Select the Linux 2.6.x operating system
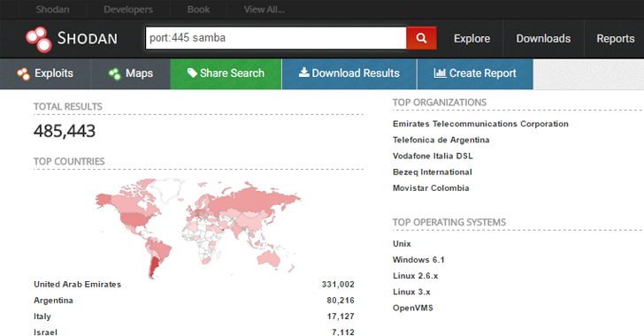Viewport: 644px width, 336px height. pos(415,276)
